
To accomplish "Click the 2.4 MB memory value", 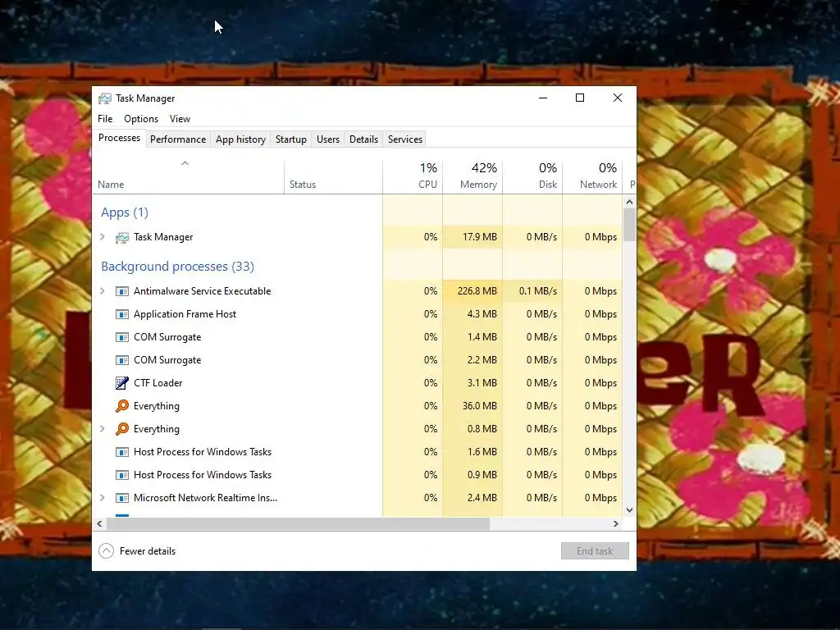I will click(482, 498).
